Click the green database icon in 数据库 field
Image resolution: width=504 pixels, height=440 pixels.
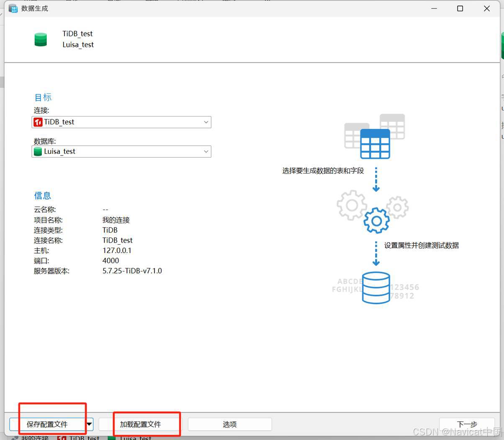[x=38, y=151]
